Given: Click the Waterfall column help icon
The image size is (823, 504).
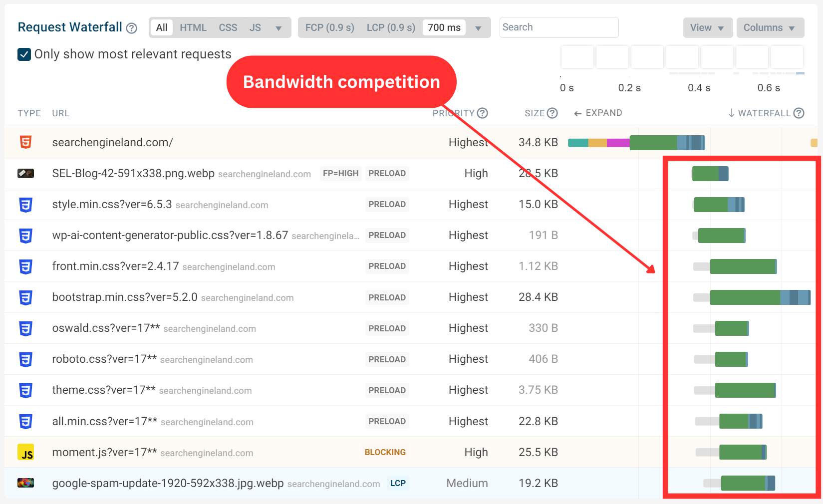Looking at the screenshot, I should 799,113.
